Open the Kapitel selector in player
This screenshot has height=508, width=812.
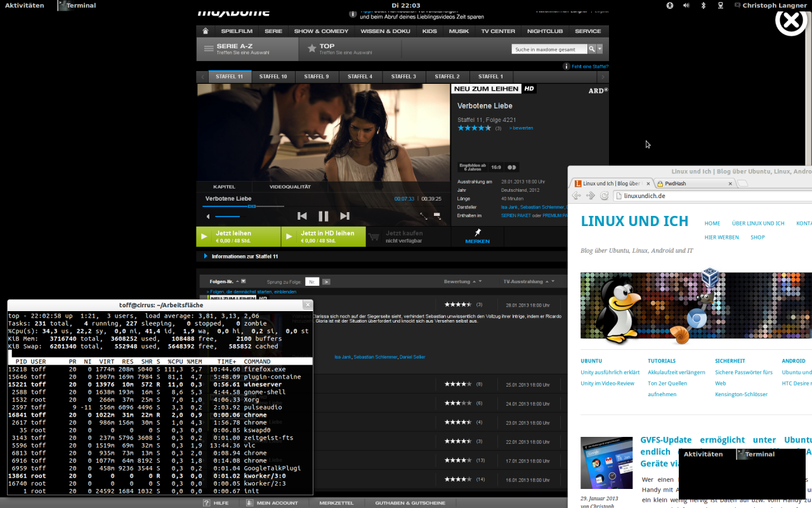[225, 187]
